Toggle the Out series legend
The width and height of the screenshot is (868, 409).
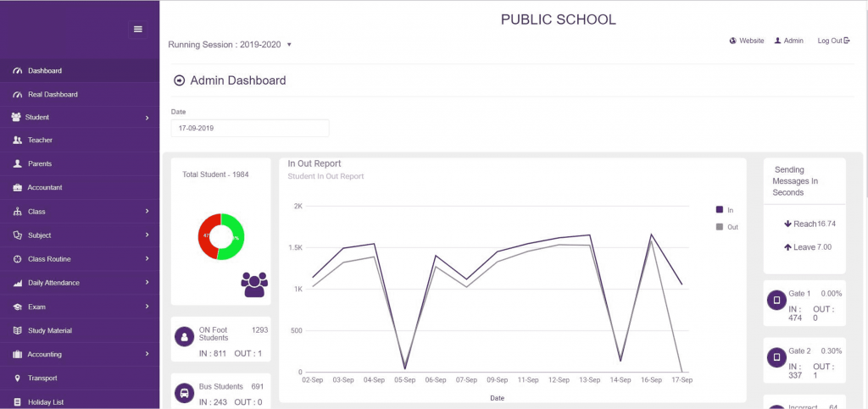pos(726,227)
